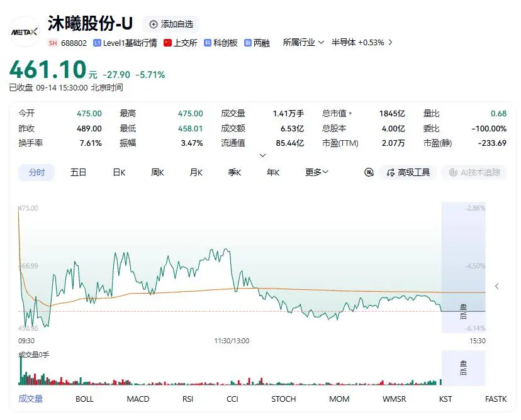This screenshot has width=521, height=420.
Task: Open the 半导体 +0.53% industry link
Action: click(362, 43)
